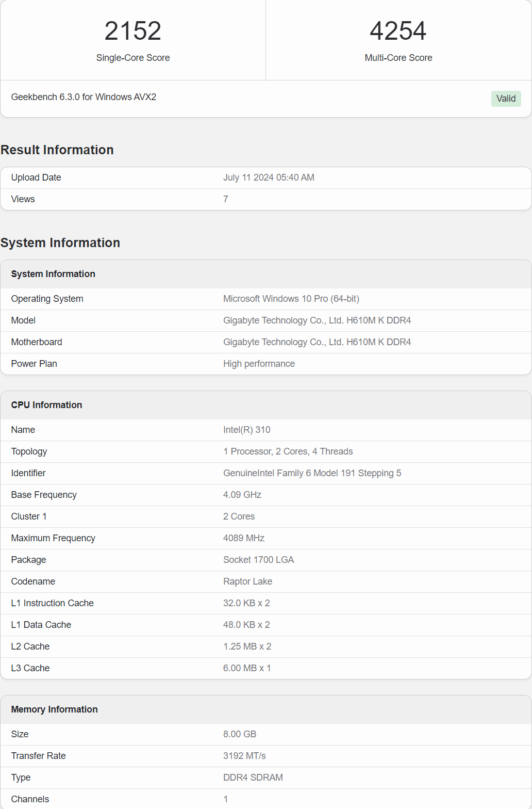Image resolution: width=532 pixels, height=809 pixels.
Task: Click the L3 Cache 6.00 MB value
Action: [246, 668]
